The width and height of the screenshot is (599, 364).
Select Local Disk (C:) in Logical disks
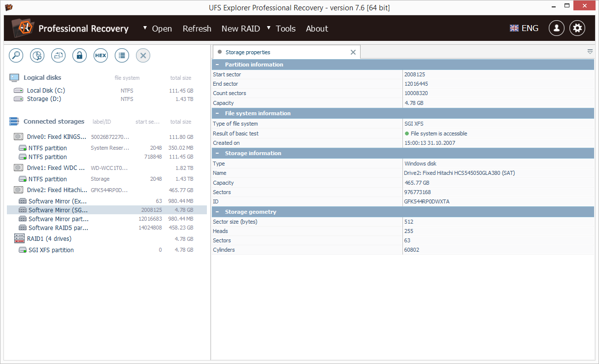tap(46, 91)
